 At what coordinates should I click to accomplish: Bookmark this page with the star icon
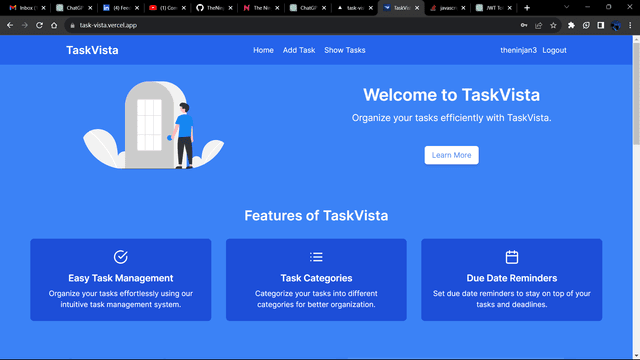[553, 25]
